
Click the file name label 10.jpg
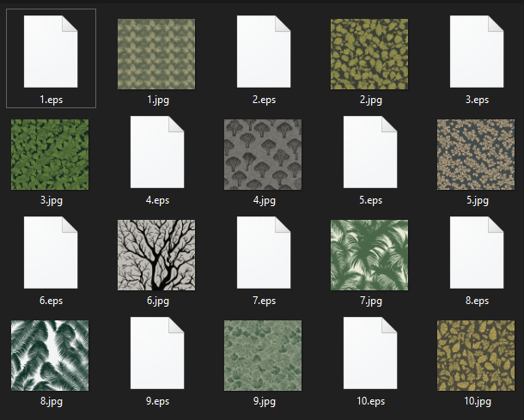pyautogui.click(x=478, y=401)
